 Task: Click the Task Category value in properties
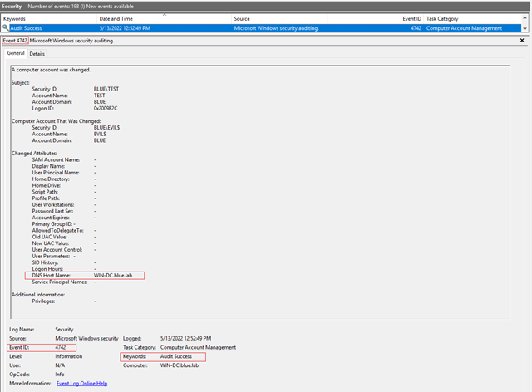tap(198, 347)
